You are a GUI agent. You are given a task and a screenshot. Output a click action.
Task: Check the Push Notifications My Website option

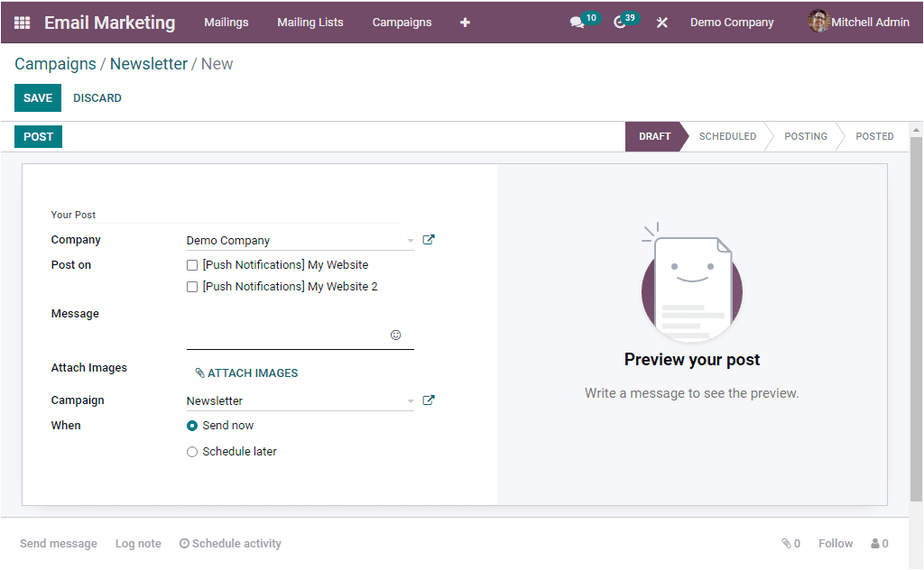click(192, 264)
